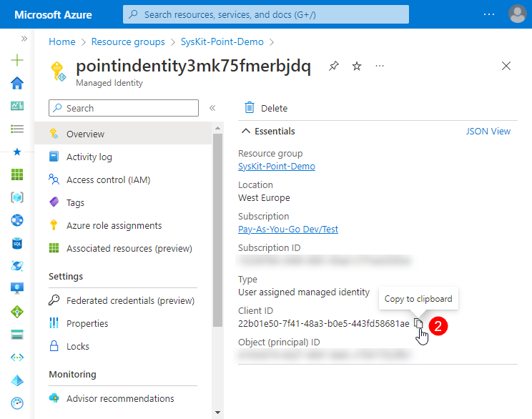532x419 pixels.
Task: Open Associated resources (preview) menu item
Action: 123,248
